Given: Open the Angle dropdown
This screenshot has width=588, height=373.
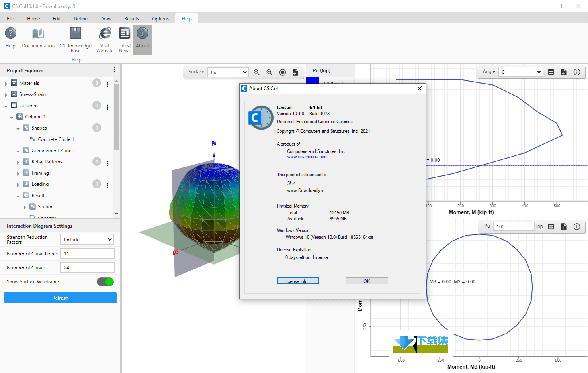Looking at the screenshot, I should click(520, 72).
